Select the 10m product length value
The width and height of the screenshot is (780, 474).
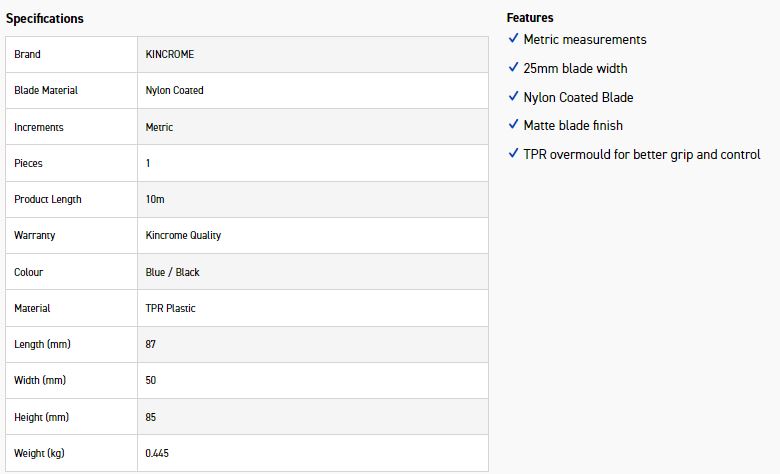click(155, 199)
